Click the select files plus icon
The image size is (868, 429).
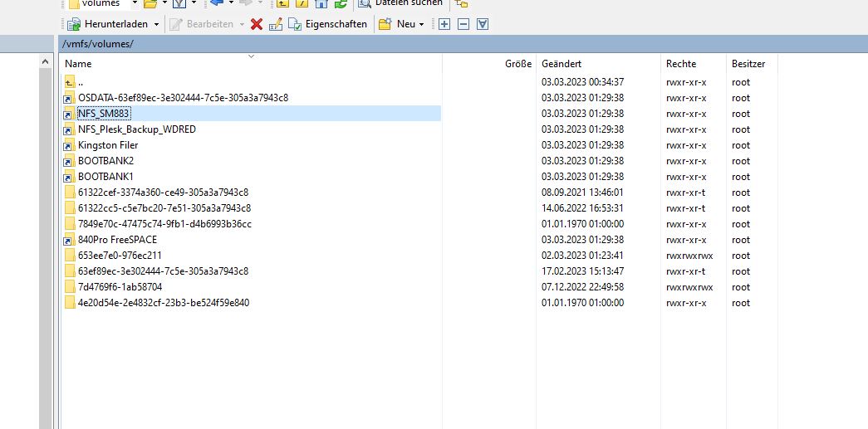point(444,24)
